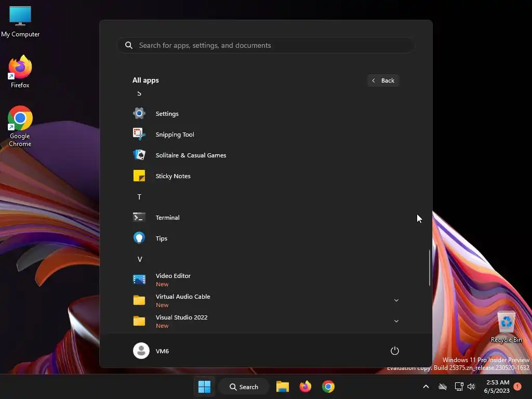Click the cloud sync tray icon
Image resolution: width=532 pixels, height=399 pixels.
click(x=443, y=387)
